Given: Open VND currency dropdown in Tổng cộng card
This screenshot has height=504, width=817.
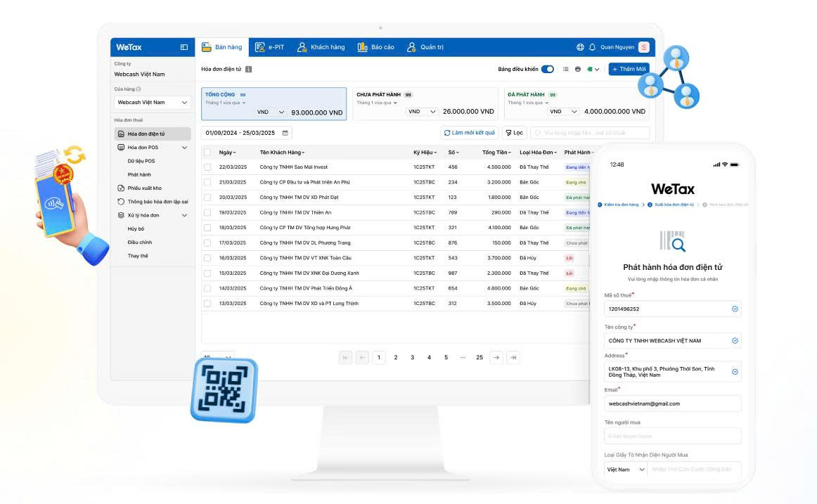Looking at the screenshot, I should 271,112.
